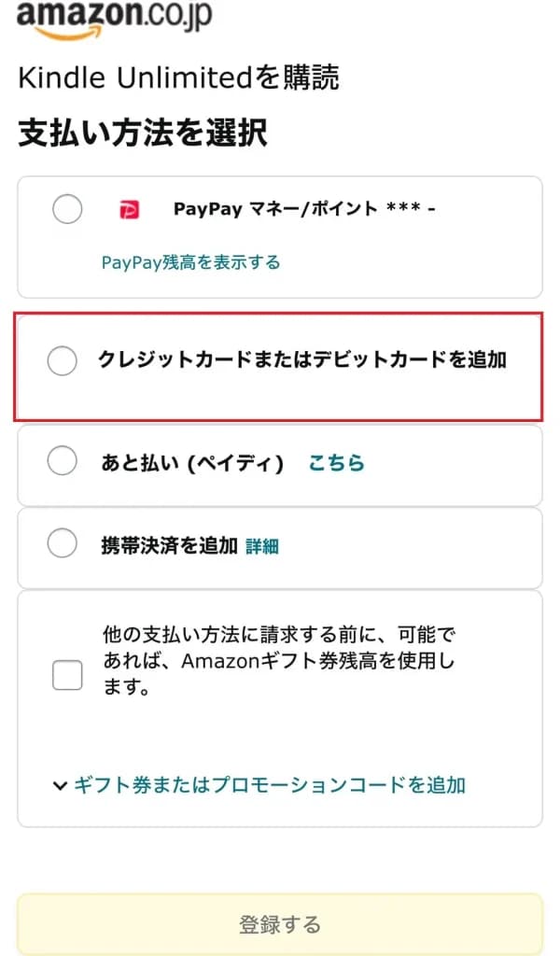Open the PayPay残高を表示する link
Viewport: 560px width, 956px height.
click(190, 262)
